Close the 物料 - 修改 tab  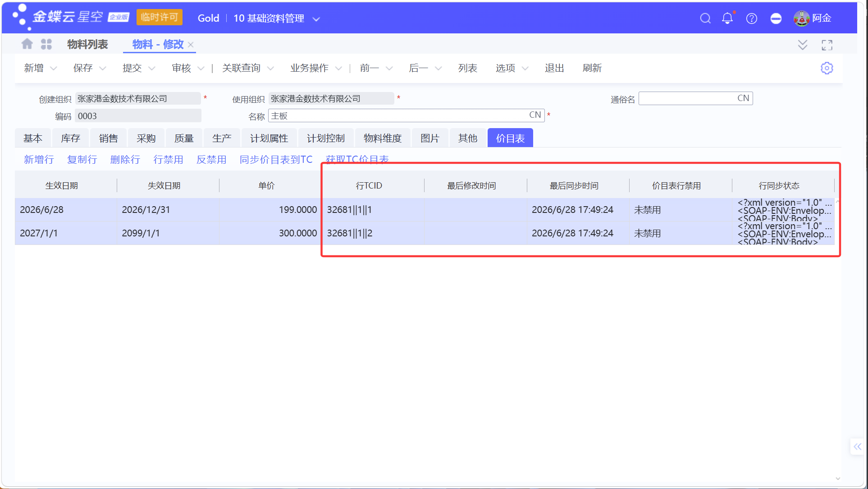[x=191, y=44]
